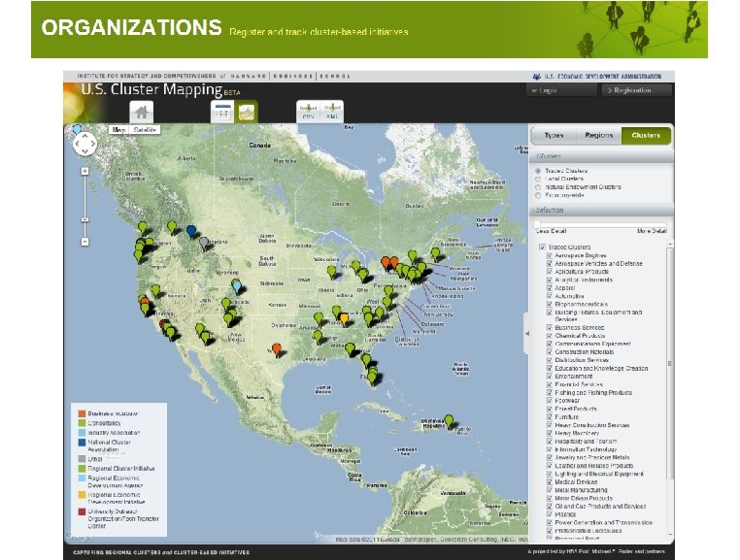Click the cluster list scroll up arrow
The image size is (740, 560).
tap(670, 244)
